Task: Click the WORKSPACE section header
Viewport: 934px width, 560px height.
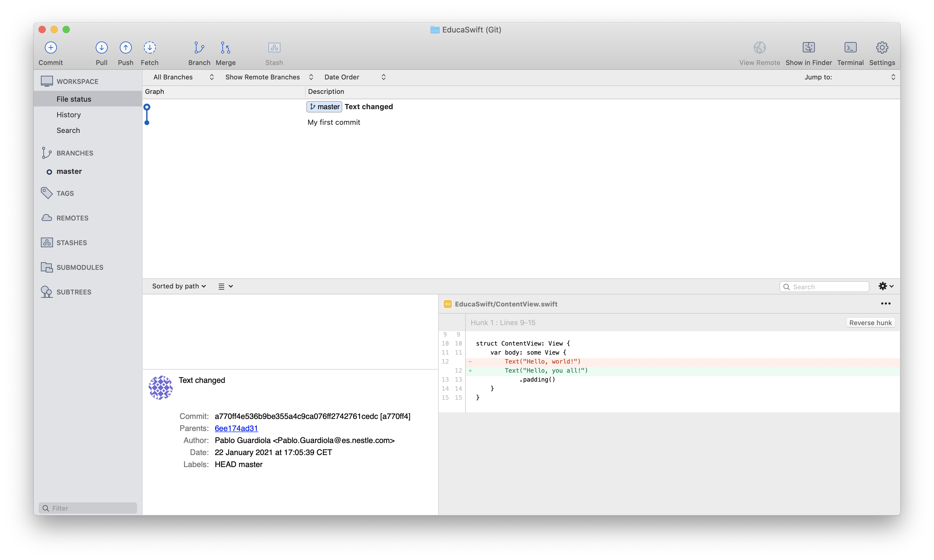Action: click(77, 82)
